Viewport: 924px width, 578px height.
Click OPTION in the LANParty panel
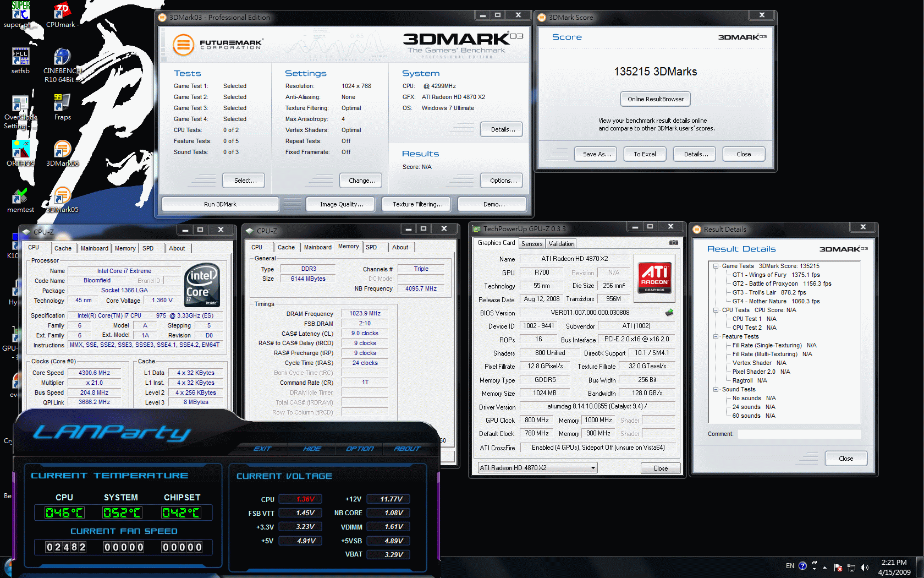coord(360,449)
